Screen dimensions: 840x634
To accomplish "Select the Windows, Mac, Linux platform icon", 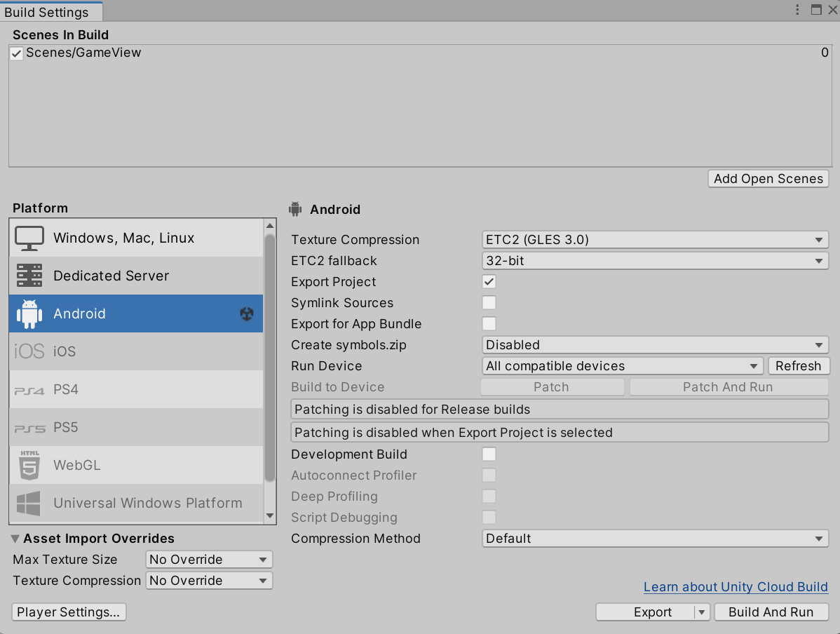I will pos(29,238).
